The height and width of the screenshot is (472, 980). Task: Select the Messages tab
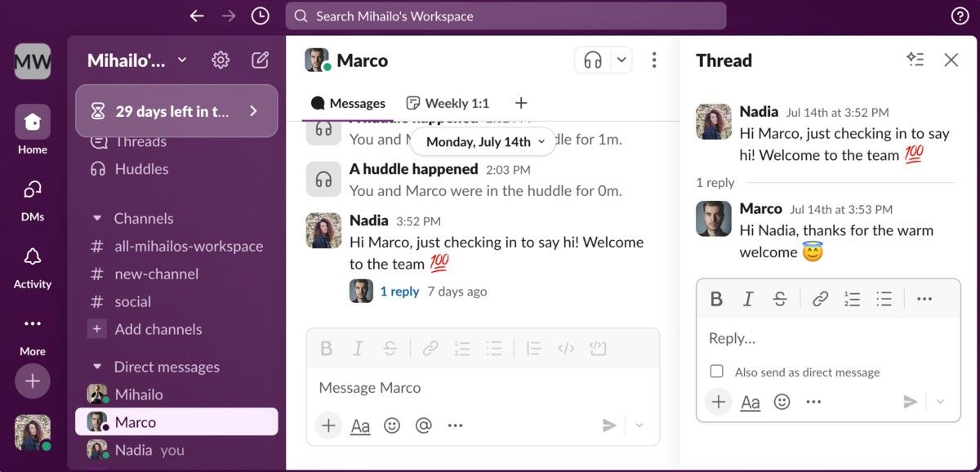pos(348,103)
